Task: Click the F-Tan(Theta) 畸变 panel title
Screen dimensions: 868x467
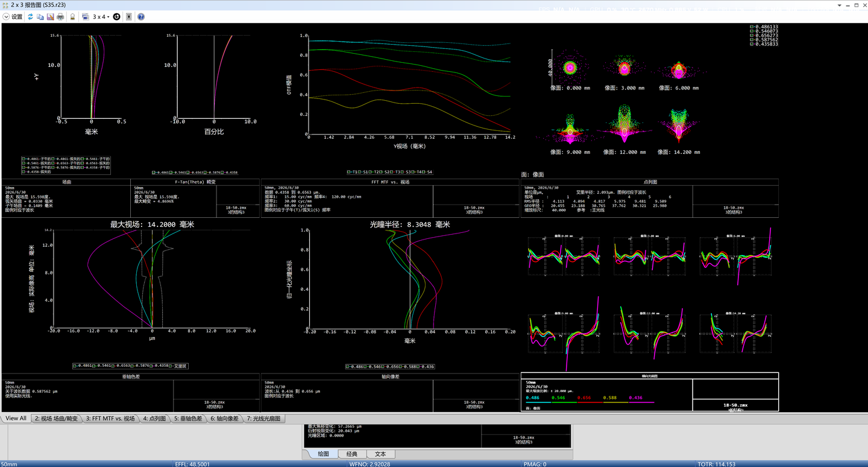Action: [195, 182]
